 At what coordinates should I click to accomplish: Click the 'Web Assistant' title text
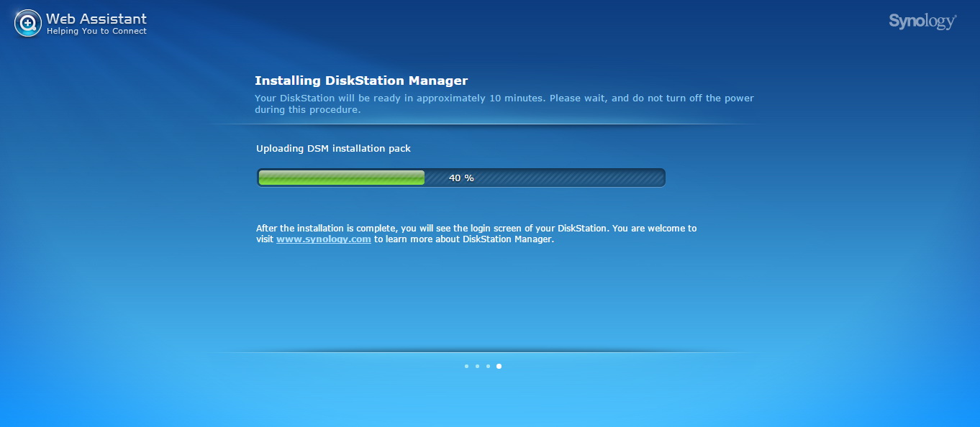coord(96,19)
